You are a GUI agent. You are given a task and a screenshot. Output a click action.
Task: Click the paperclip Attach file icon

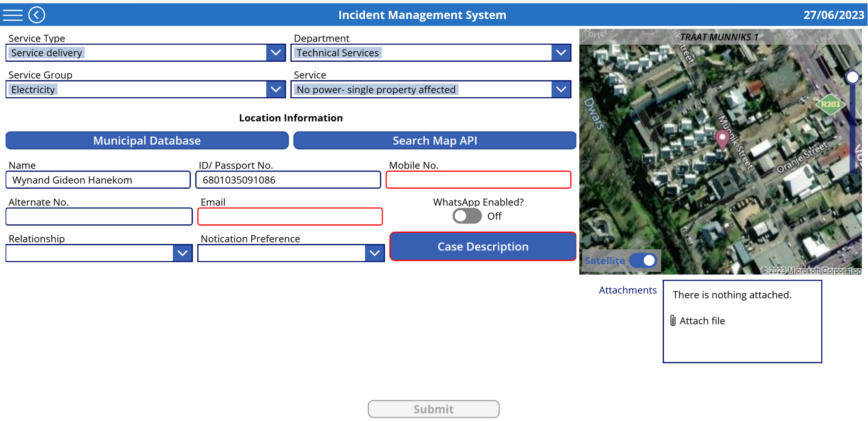tap(673, 321)
